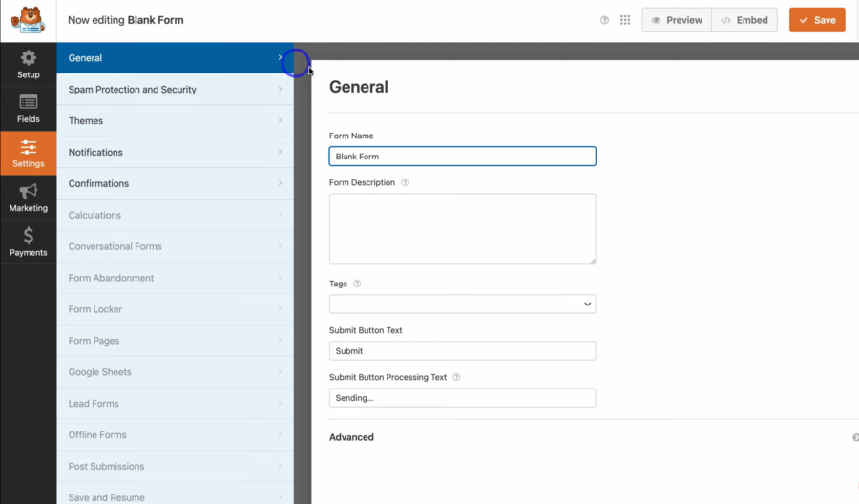
Task: Open Lead Forms settings
Action: [176, 403]
